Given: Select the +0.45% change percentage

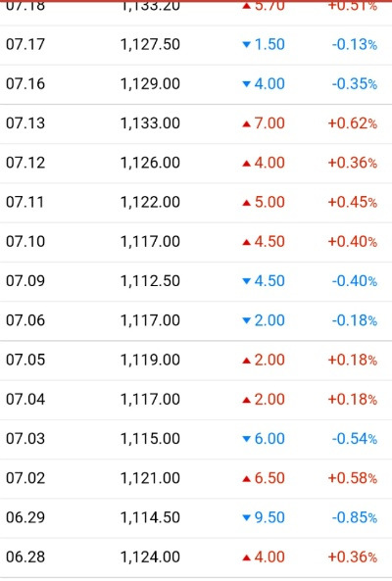Looking at the screenshot, I should [353, 202].
